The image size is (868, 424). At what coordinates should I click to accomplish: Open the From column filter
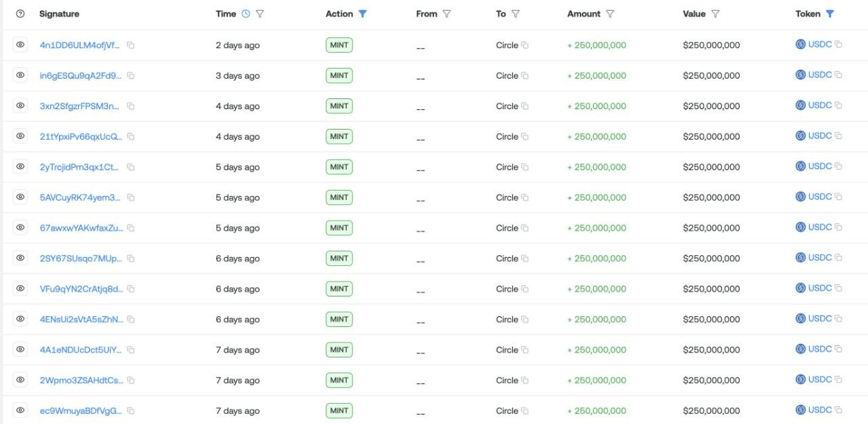point(446,14)
